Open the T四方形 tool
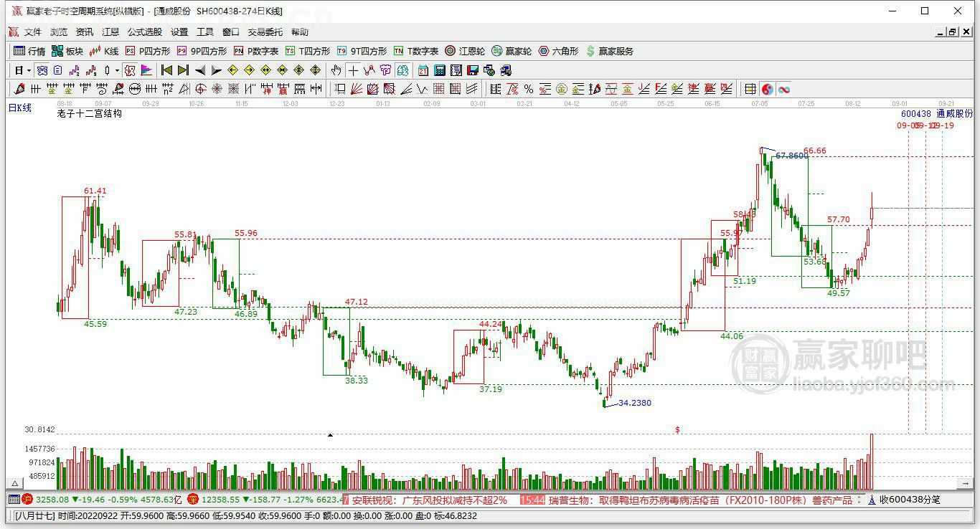980x529 pixels. [308, 51]
